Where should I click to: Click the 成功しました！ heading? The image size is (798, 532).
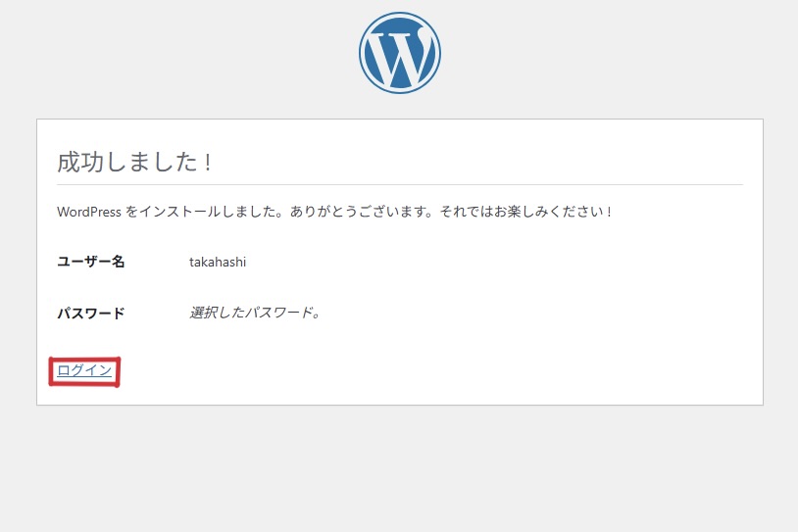pos(134,162)
